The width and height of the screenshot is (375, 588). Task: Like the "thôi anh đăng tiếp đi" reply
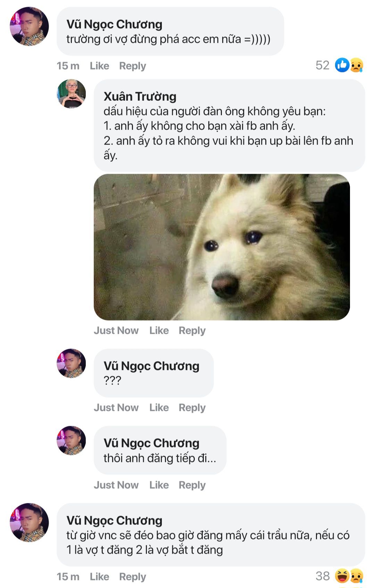[x=159, y=485]
